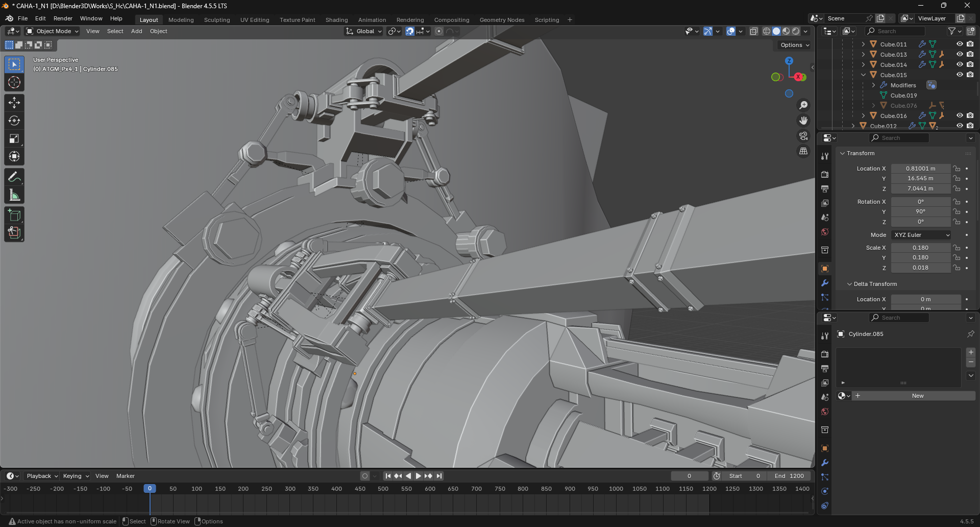Open the outliner filter funnel
Image resolution: width=980 pixels, height=527 pixels.
pyautogui.click(x=952, y=31)
